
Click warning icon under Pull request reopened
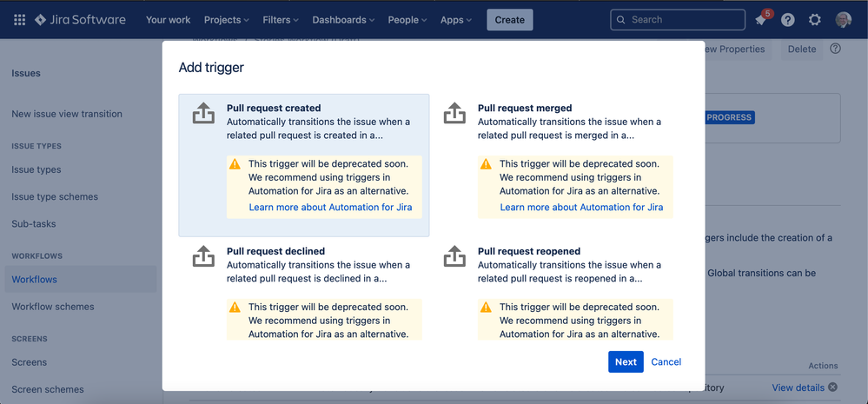point(486,308)
